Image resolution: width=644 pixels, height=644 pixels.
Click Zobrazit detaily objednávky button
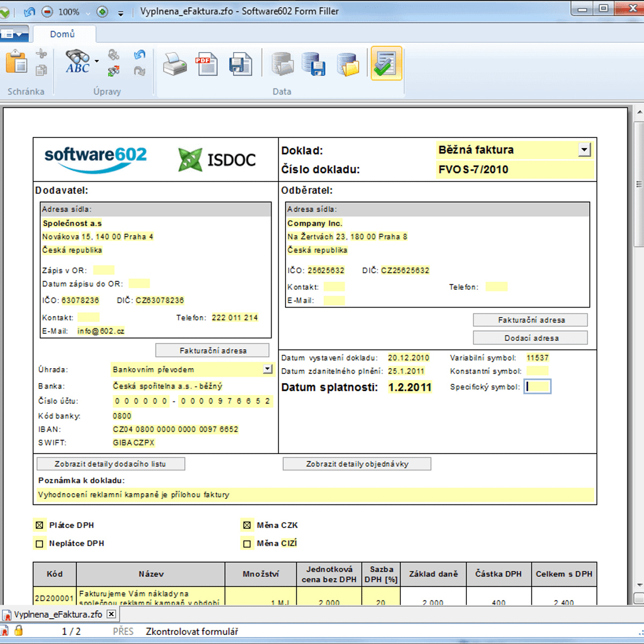click(357, 464)
